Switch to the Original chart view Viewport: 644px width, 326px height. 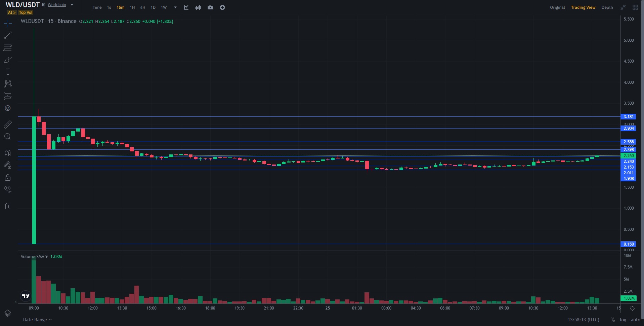tap(557, 7)
